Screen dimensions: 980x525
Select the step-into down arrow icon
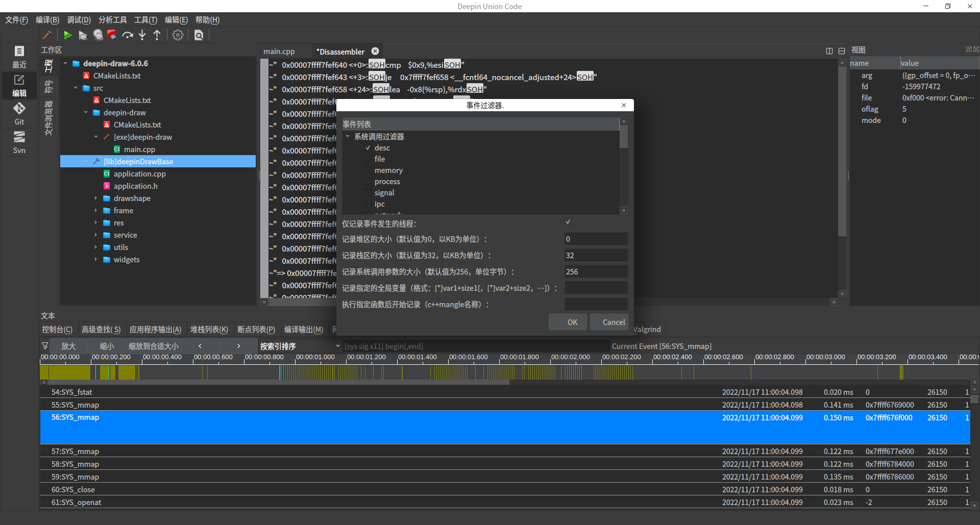tap(142, 35)
